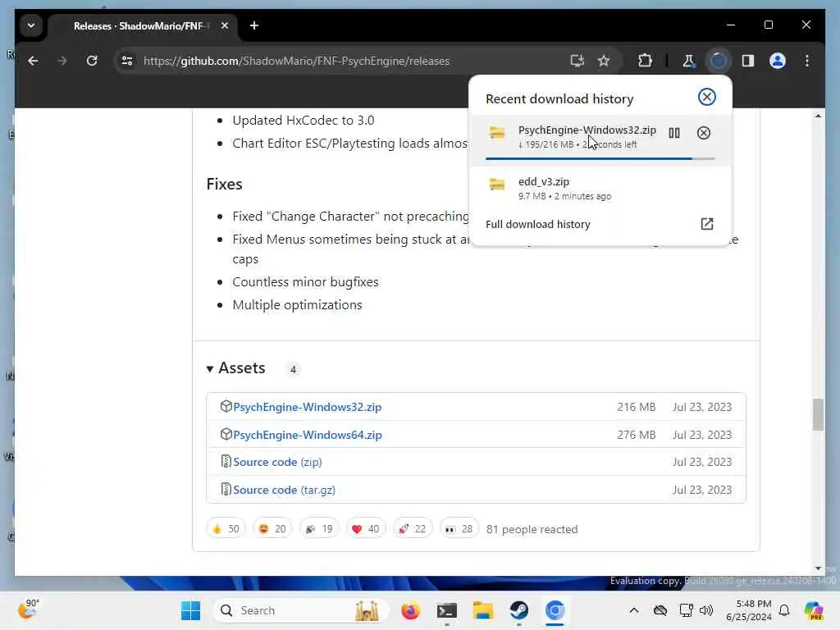Go back to the previous page

(x=33, y=61)
